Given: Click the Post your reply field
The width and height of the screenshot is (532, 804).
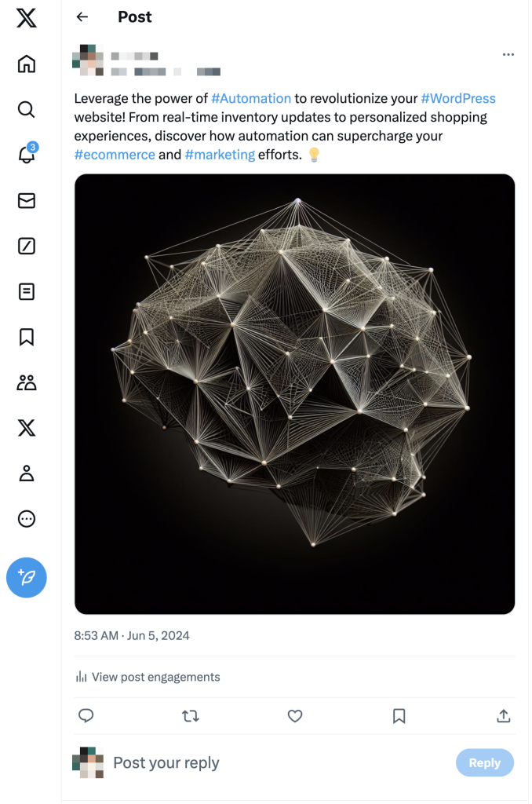Looking at the screenshot, I should pyautogui.click(x=166, y=762).
